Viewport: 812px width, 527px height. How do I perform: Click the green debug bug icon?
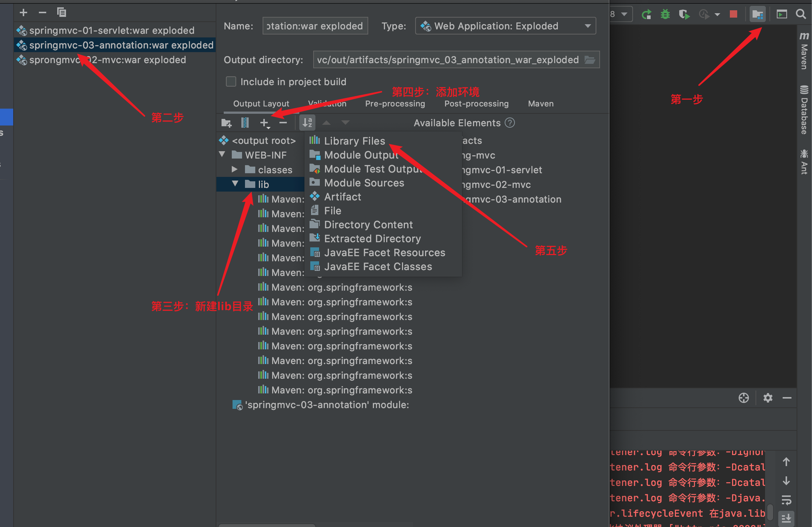pyautogui.click(x=665, y=14)
